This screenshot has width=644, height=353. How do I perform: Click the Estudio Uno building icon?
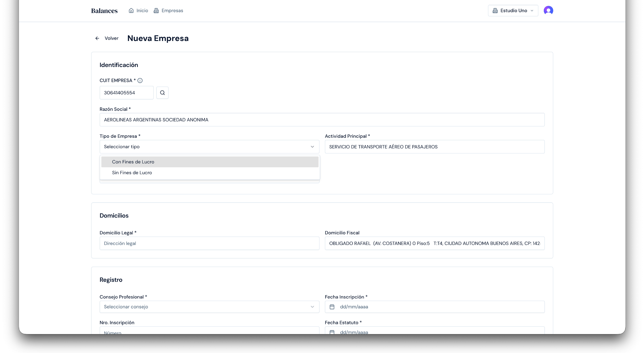495,10
